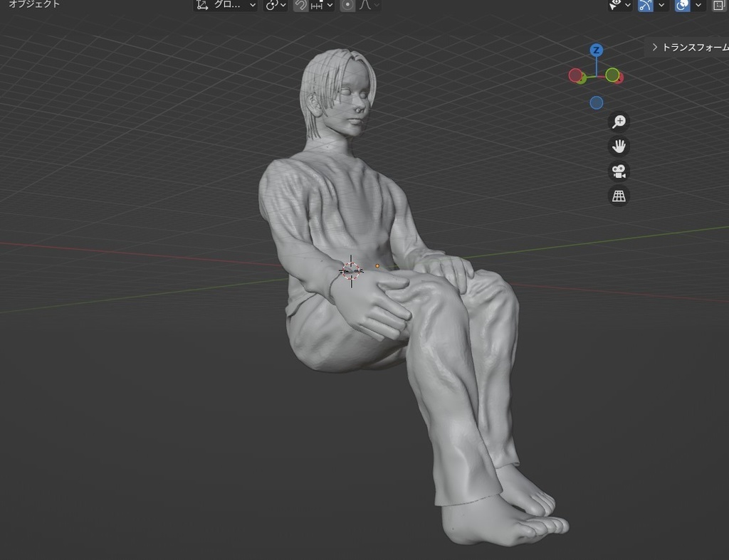Click the Show Overlays sphere icon
This screenshot has width=729, height=560.
click(681, 6)
